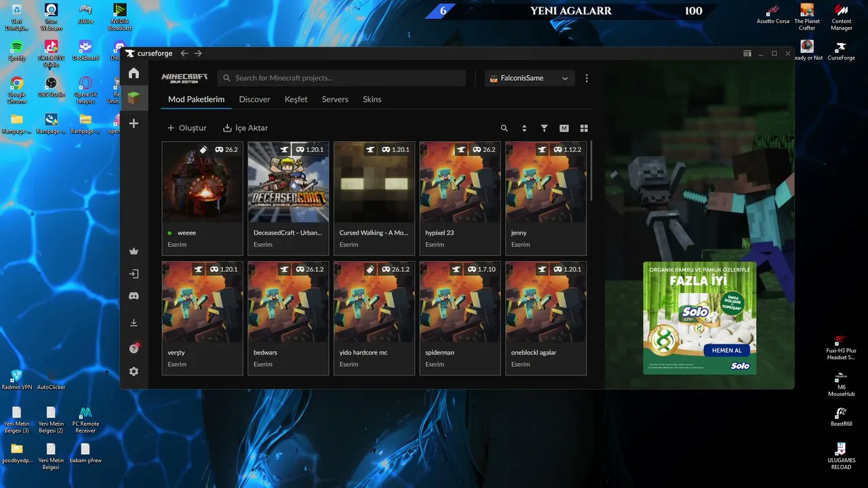The image size is (868, 488).
Task: Open The Planet Crafter desktop shortcut
Action: click(807, 17)
